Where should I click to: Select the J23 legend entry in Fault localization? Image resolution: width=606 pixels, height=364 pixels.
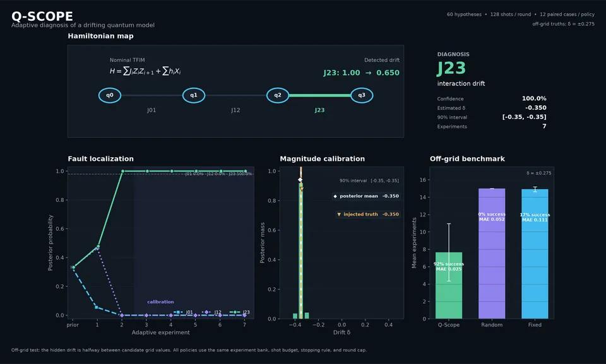point(240,312)
